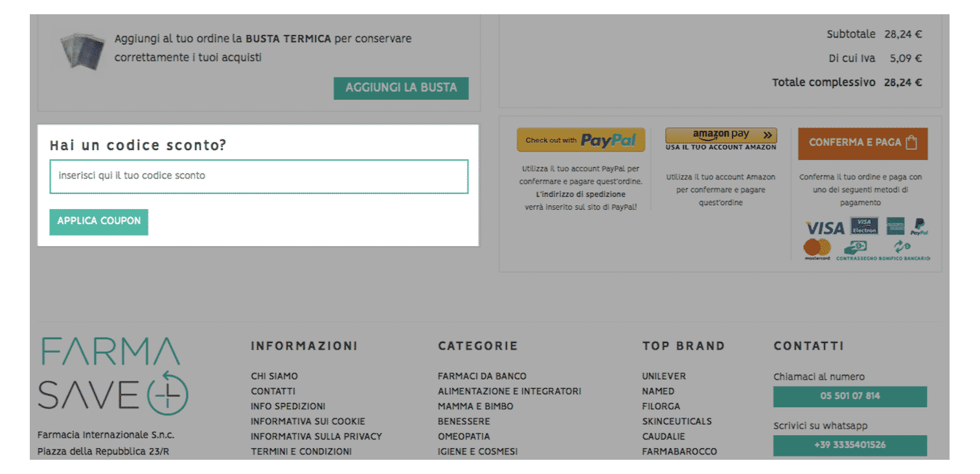Click the Bonifico Bancario payment icon

point(903,250)
